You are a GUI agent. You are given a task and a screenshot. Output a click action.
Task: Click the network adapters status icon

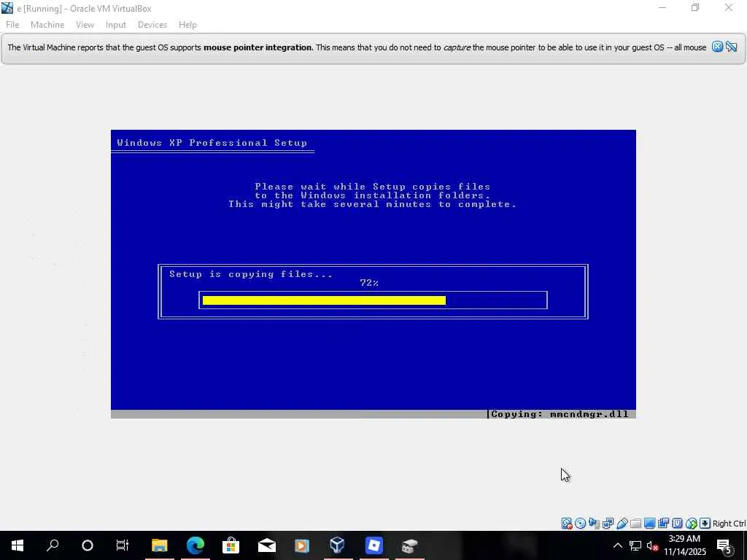pyautogui.click(x=608, y=524)
